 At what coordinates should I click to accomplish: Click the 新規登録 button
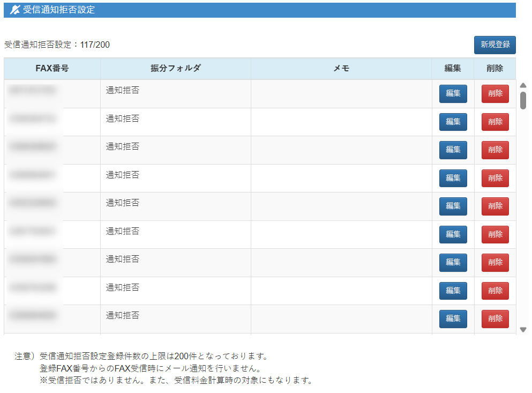[x=494, y=45]
